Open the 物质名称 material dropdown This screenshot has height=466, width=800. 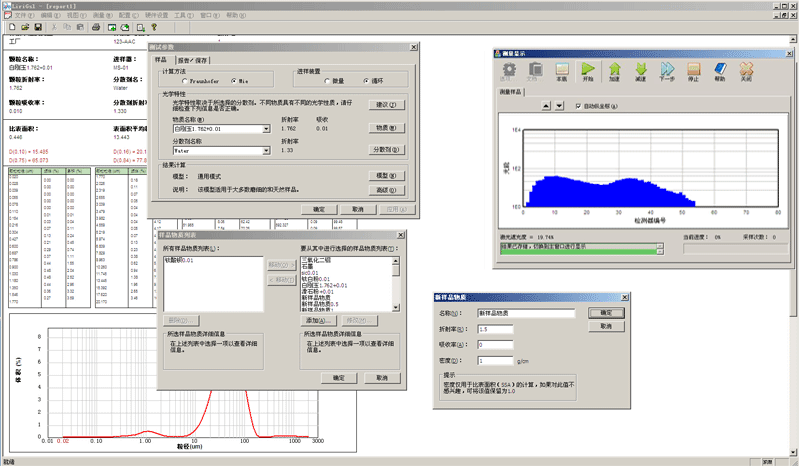click(x=268, y=129)
